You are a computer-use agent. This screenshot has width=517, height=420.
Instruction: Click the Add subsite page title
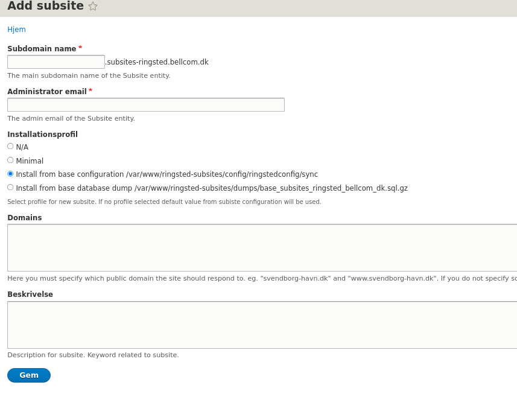[45, 6]
